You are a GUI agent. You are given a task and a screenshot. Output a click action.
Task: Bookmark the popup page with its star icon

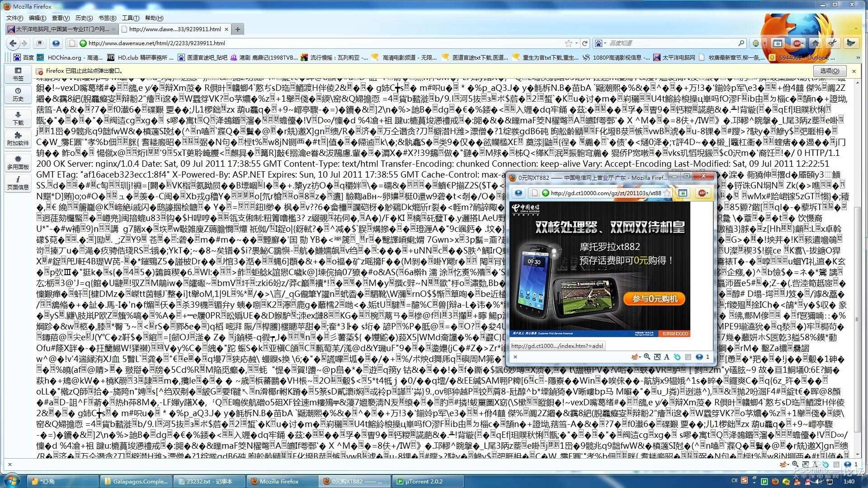point(667,193)
